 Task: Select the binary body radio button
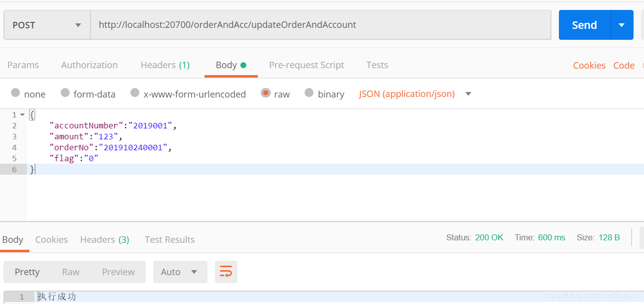(x=309, y=93)
